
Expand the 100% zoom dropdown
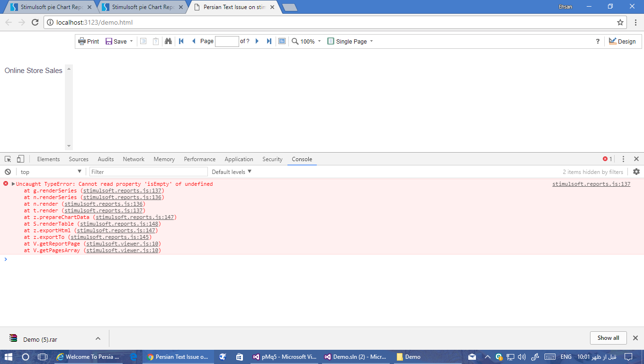pyautogui.click(x=306, y=41)
